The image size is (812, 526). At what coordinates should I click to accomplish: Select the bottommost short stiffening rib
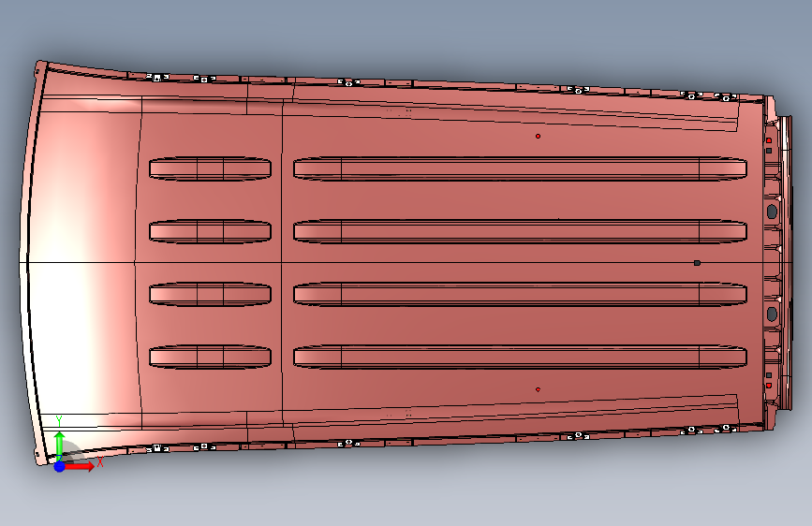tap(210, 358)
